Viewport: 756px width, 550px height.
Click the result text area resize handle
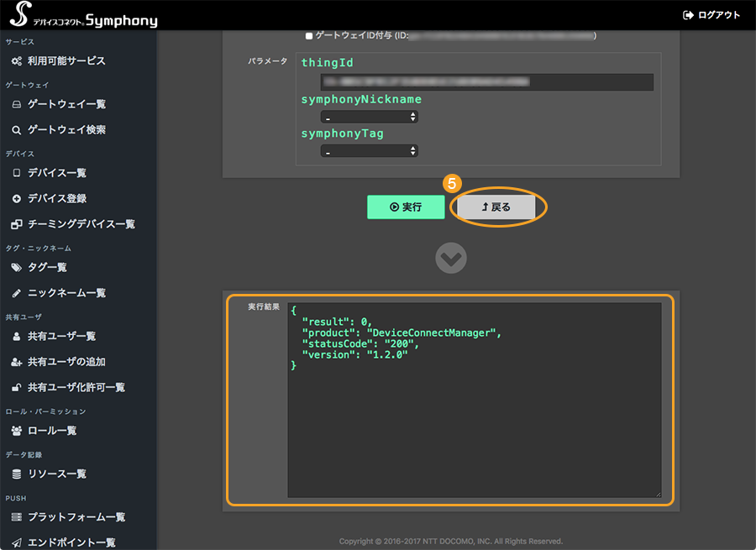click(658, 494)
